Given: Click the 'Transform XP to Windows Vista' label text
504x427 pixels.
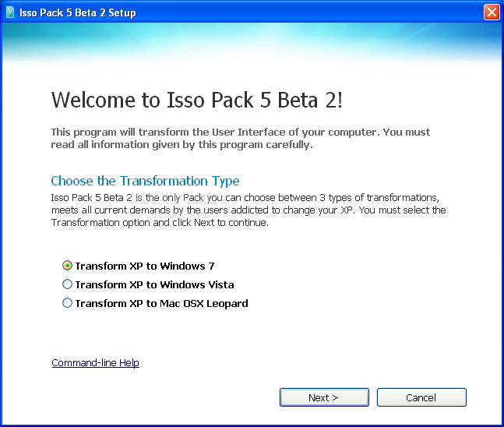Looking at the screenshot, I should (x=154, y=284).
